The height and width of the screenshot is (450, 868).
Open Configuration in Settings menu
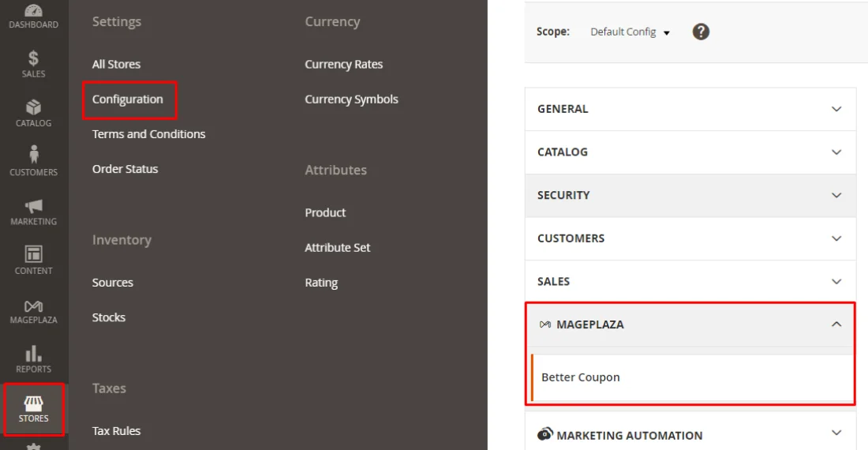127,99
